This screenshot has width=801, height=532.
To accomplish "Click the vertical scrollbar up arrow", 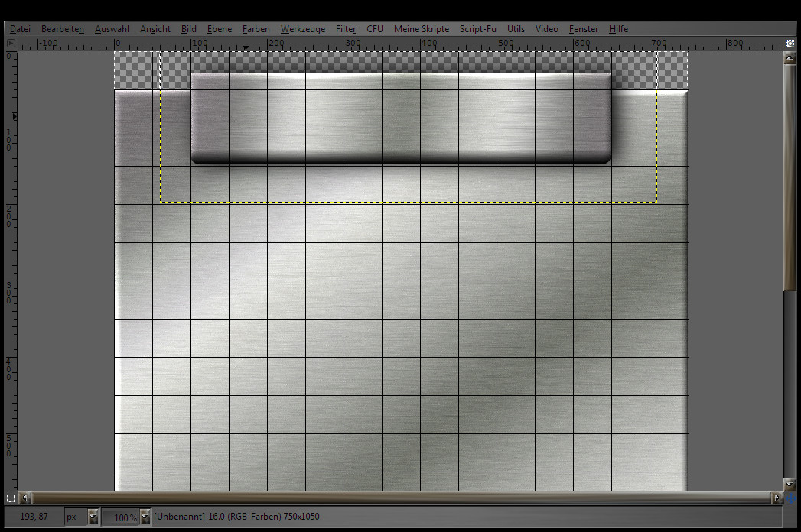I will coord(791,57).
